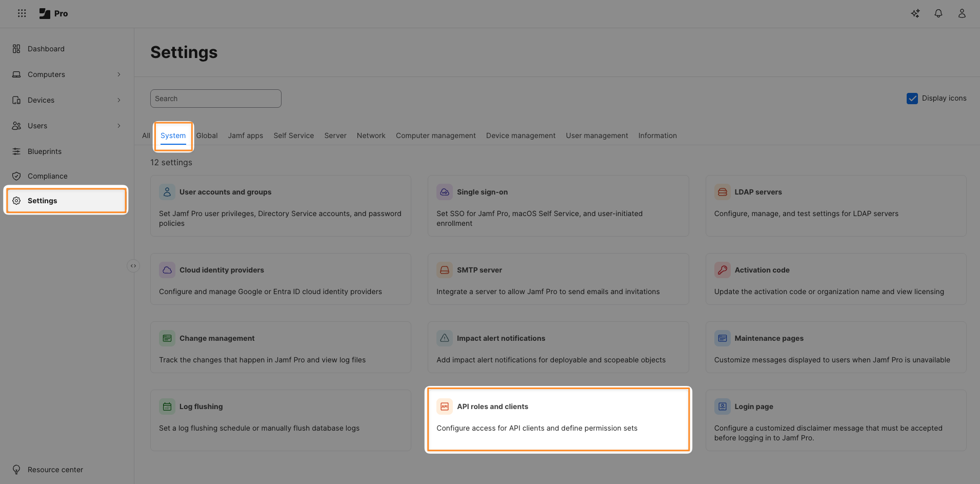Screen dimensions: 980x484
Task: Go to Blueprints in the sidebar
Action: pyautogui.click(x=45, y=151)
